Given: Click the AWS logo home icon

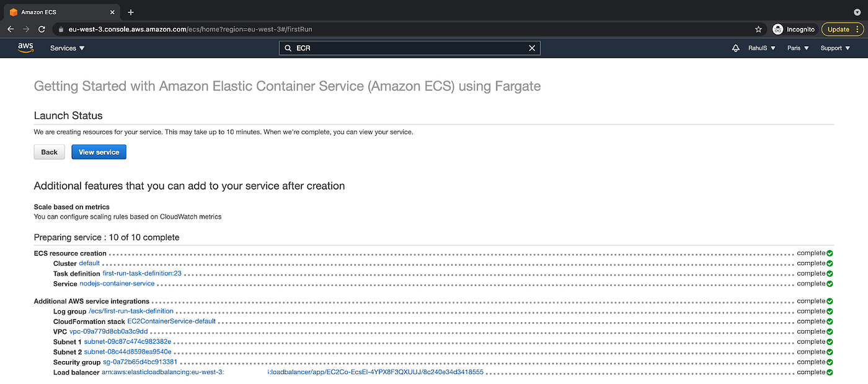Looking at the screenshot, I should coord(25,48).
